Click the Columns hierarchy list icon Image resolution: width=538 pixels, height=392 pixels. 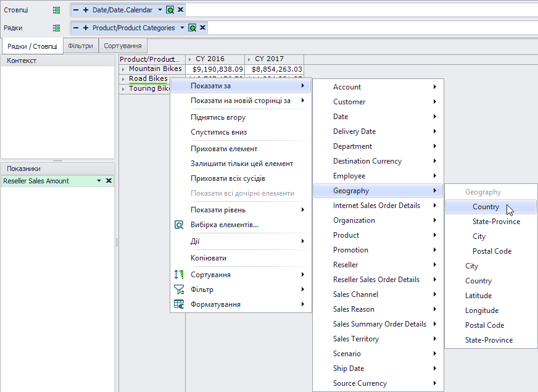pos(56,10)
